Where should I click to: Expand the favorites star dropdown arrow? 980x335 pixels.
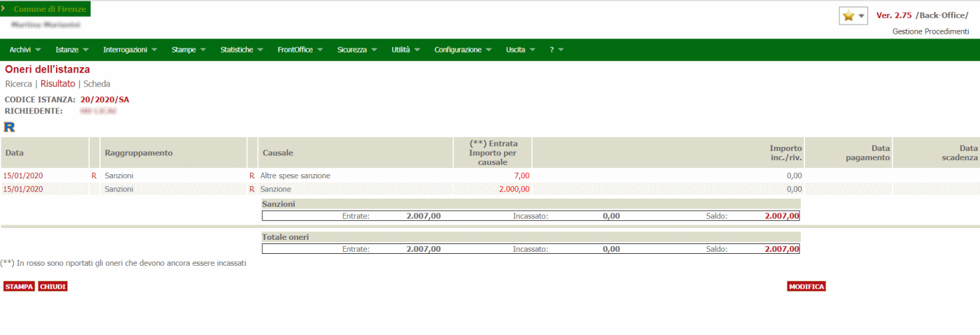[861, 16]
